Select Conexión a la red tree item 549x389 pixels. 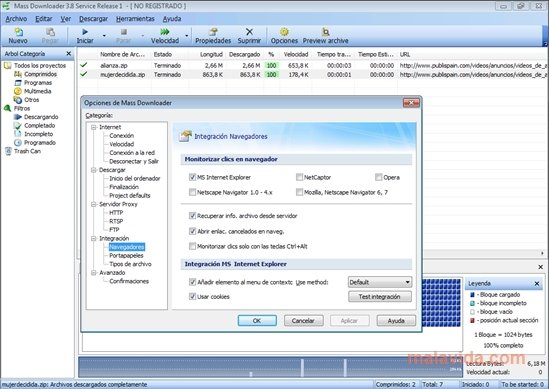pos(132,153)
